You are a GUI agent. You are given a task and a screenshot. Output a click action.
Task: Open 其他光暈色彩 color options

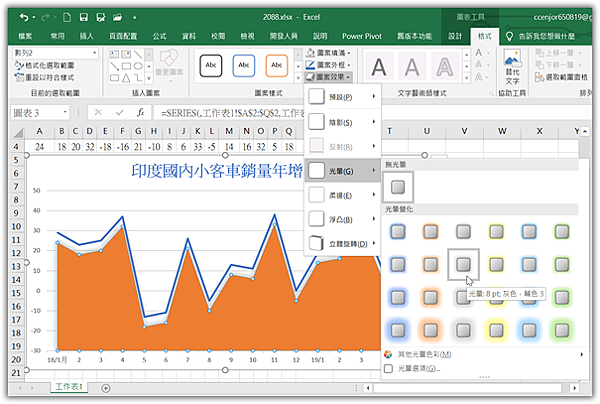coord(425,354)
